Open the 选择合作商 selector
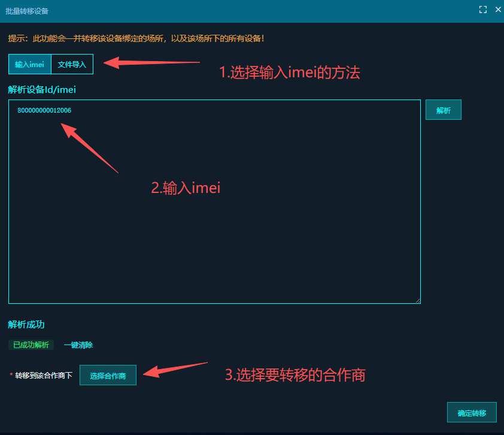Screen dimensions: 504x435 (x=108, y=376)
